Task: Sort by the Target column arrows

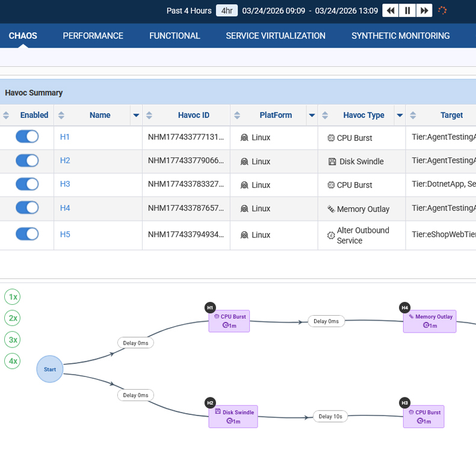Action: tap(413, 115)
